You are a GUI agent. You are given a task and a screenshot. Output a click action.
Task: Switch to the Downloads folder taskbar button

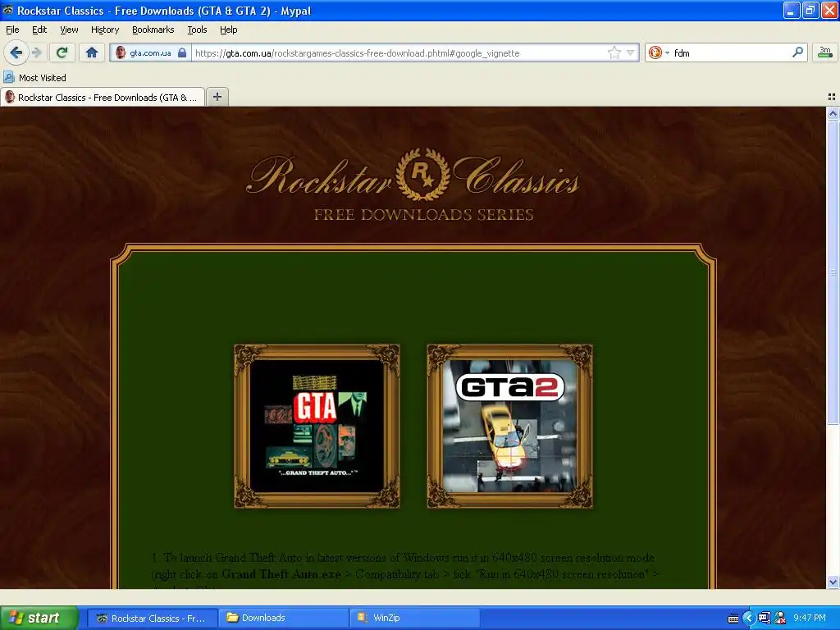click(x=283, y=618)
